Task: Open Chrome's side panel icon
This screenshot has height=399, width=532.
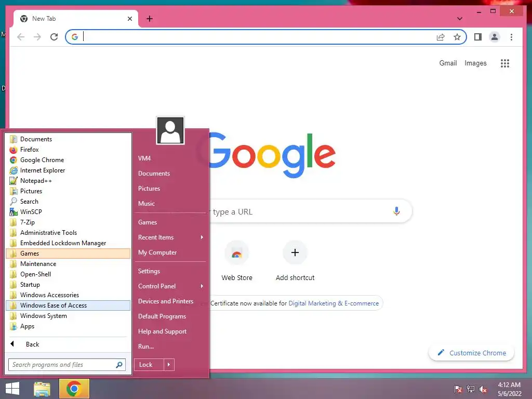Action: point(478,37)
